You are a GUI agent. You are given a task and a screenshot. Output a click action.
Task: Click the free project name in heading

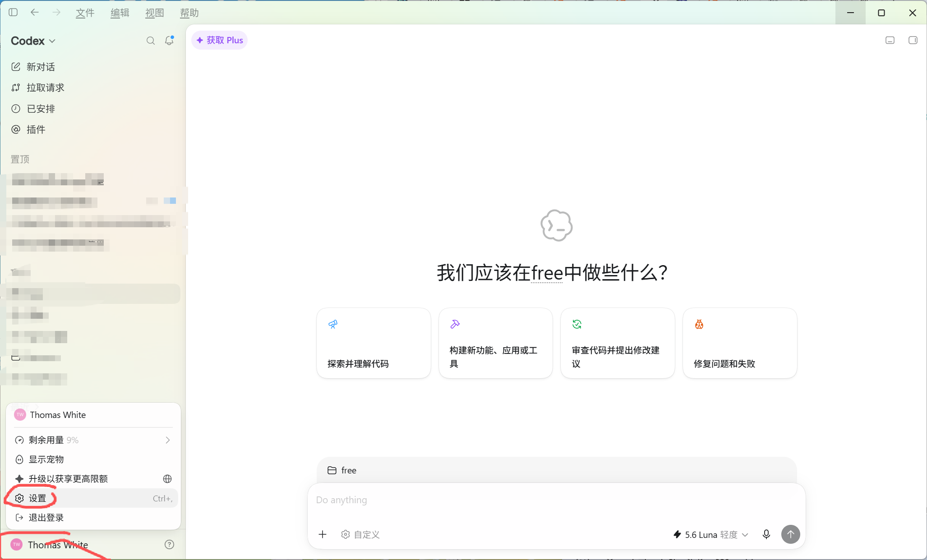[547, 273]
